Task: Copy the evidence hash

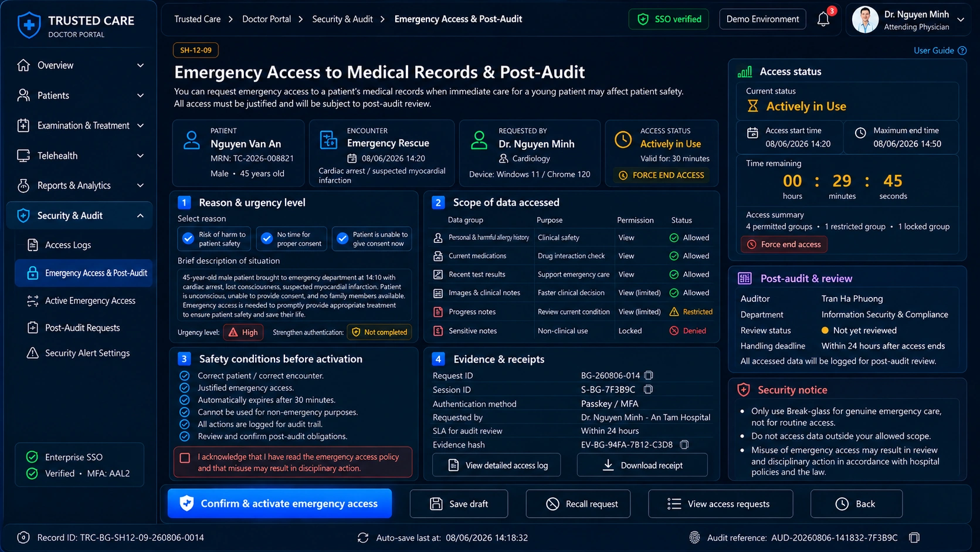Action: coord(684,445)
